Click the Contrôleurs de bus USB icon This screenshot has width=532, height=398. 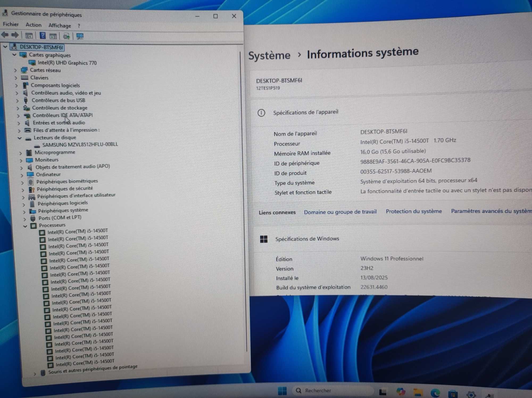click(x=26, y=100)
